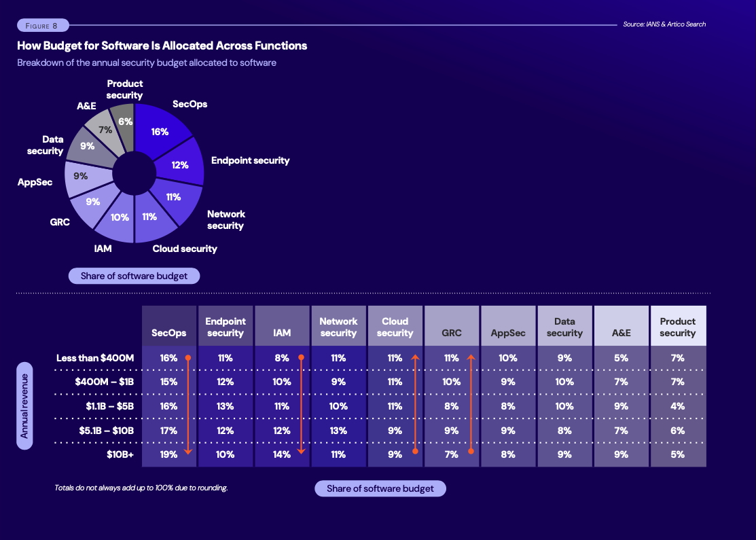Screen dimensions: 756x540
Task: Select the Data security column header
Action: tap(564, 325)
